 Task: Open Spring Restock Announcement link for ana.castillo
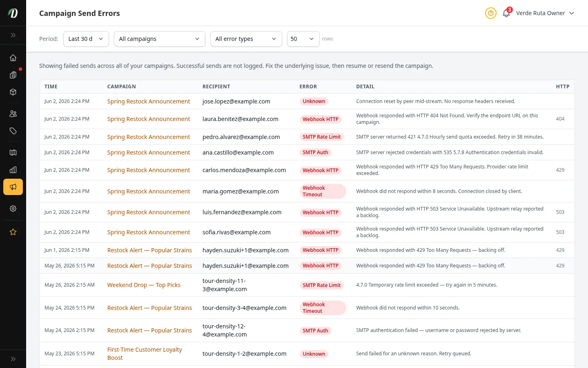point(149,153)
